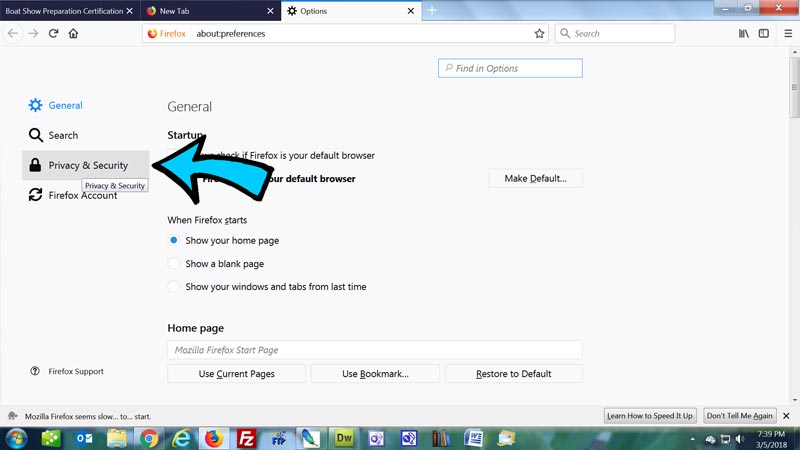The image size is (800, 450).
Task: Reload the current page
Action: coord(53,34)
